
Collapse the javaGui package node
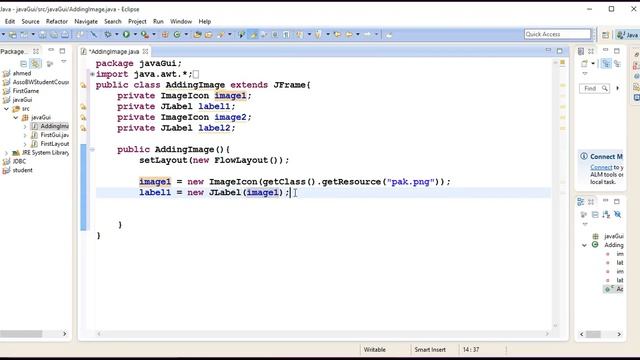click(x=16, y=118)
